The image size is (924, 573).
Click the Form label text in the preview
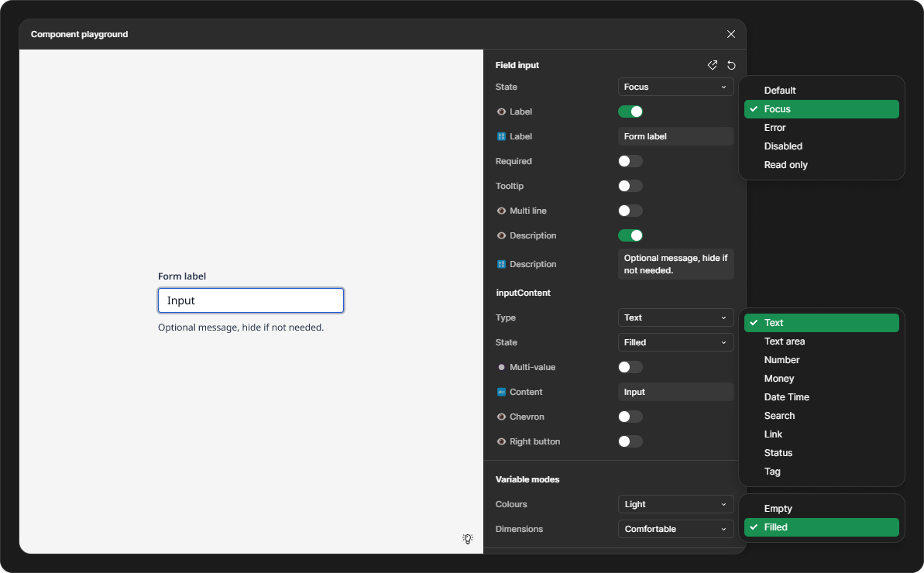[182, 276]
